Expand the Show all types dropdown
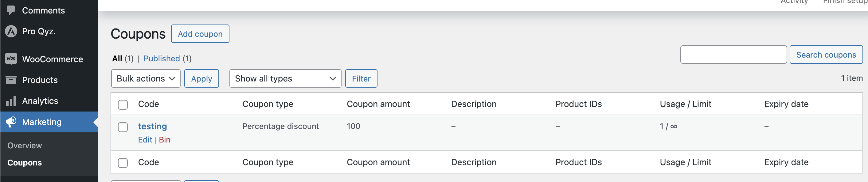Screen dimensions: 868x182 tap(285, 78)
